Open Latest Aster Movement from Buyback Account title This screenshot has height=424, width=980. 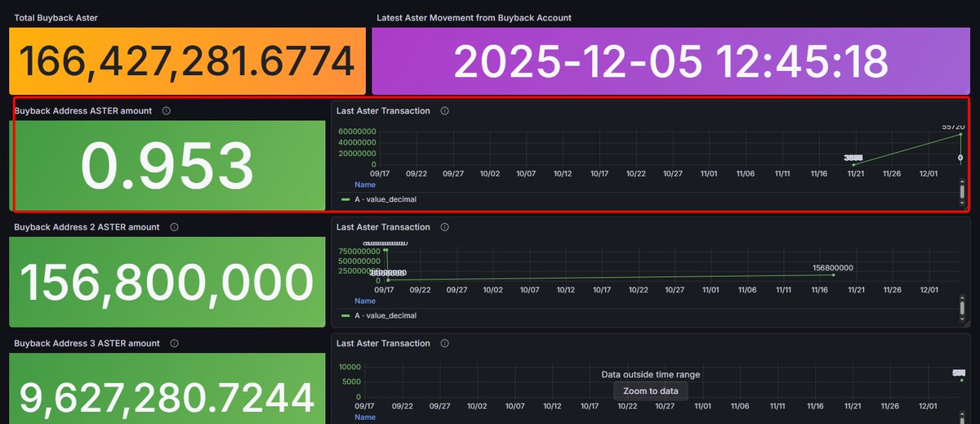(474, 18)
